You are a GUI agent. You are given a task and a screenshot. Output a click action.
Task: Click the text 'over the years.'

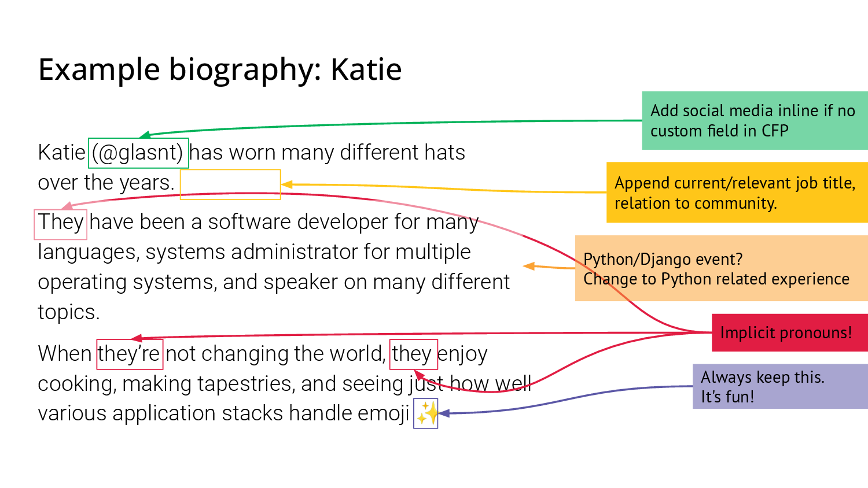(x=106, y=183)
